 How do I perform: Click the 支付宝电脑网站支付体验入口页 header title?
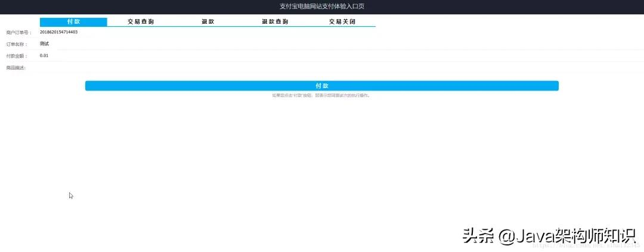[x=321, y=7]
